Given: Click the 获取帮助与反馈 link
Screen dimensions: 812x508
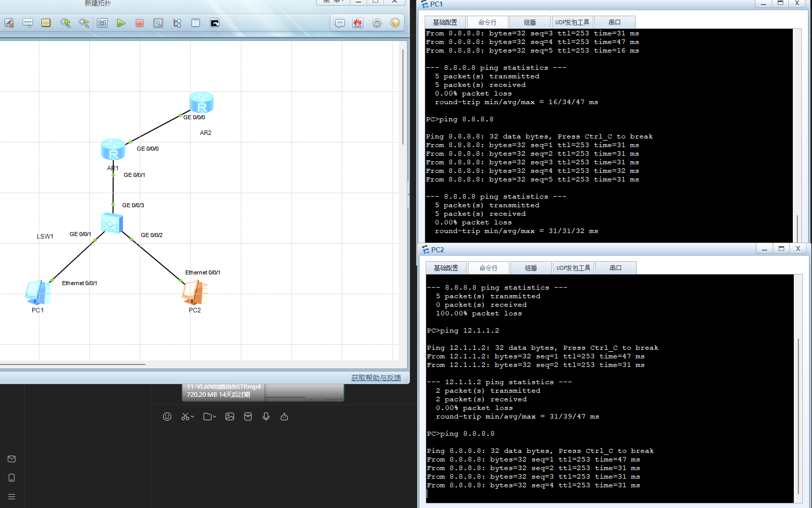Looking at the screenshot, I should (x=376, y=378).
